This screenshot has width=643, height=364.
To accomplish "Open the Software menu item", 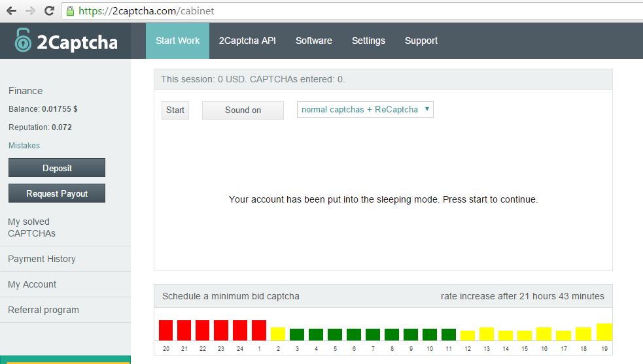I will pyautogui.click(x=314, y=41).
